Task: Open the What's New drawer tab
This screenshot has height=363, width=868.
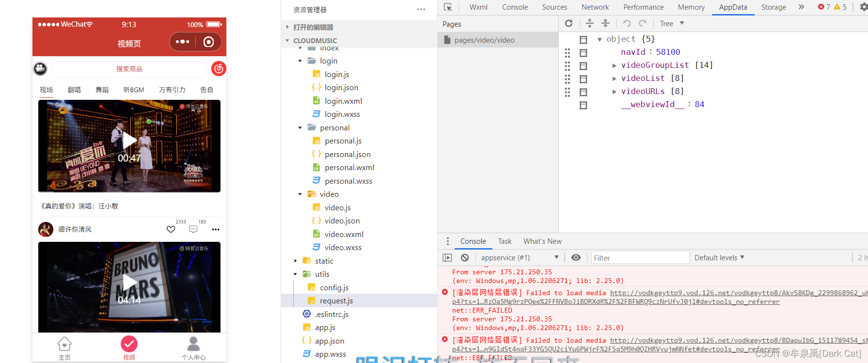Action: coord(542,241)
